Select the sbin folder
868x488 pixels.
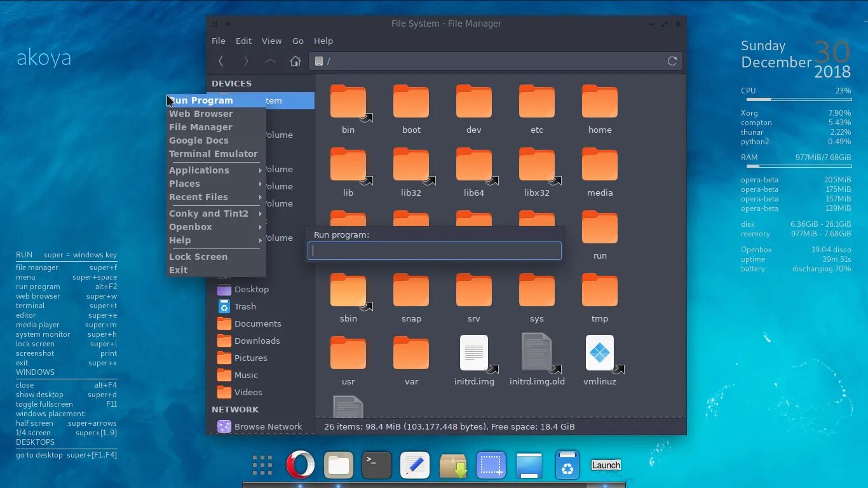click(x=348, y=298)
